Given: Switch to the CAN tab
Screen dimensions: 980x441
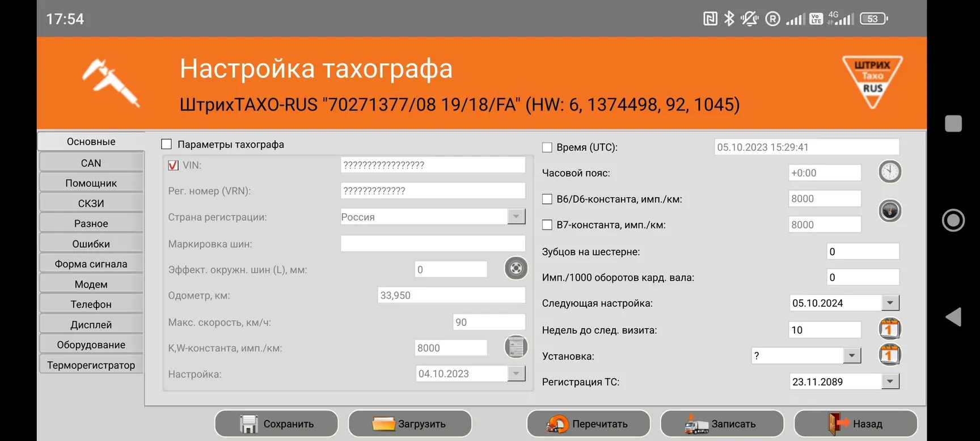Looking at the screenshot, I should [91, 163].
